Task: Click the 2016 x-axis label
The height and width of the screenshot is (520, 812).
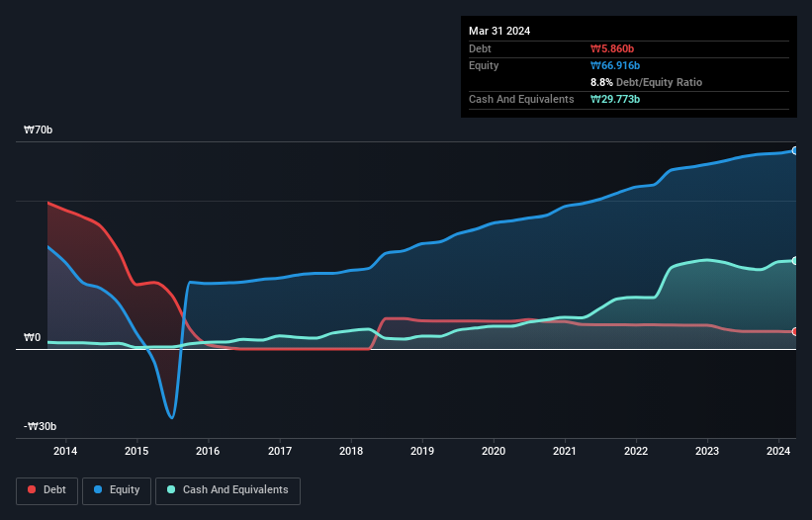Action: [208, 451]
